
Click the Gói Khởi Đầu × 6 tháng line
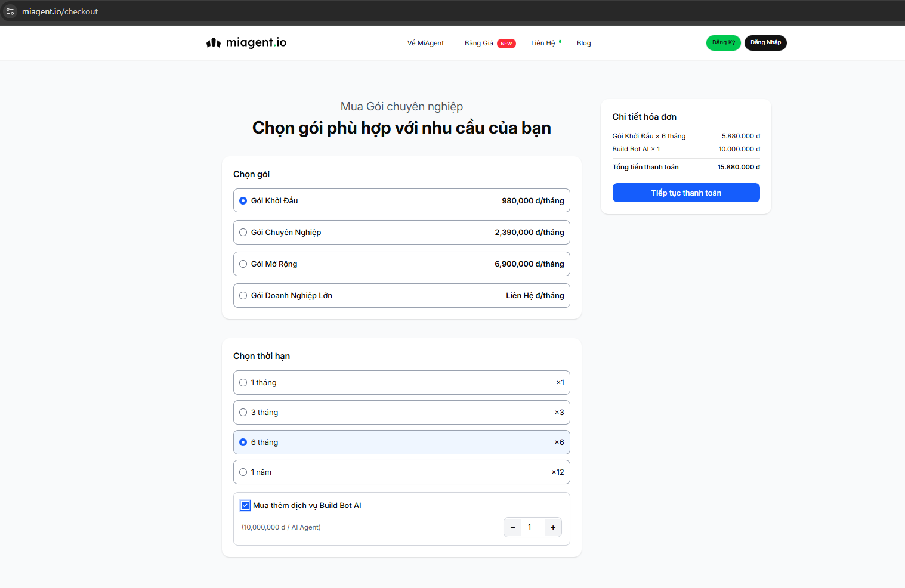pos(649,136)
